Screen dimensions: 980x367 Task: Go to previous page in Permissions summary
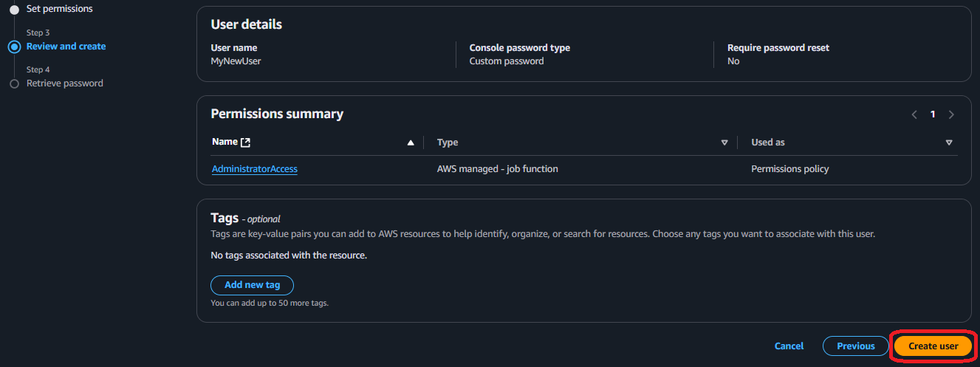click(x=914, y=114)
